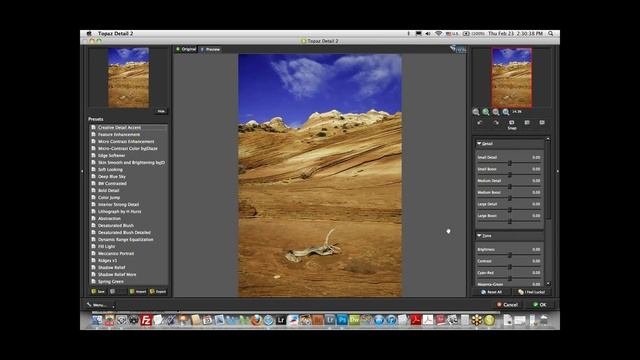Click the Hide button under preset preview

[161, 111]
